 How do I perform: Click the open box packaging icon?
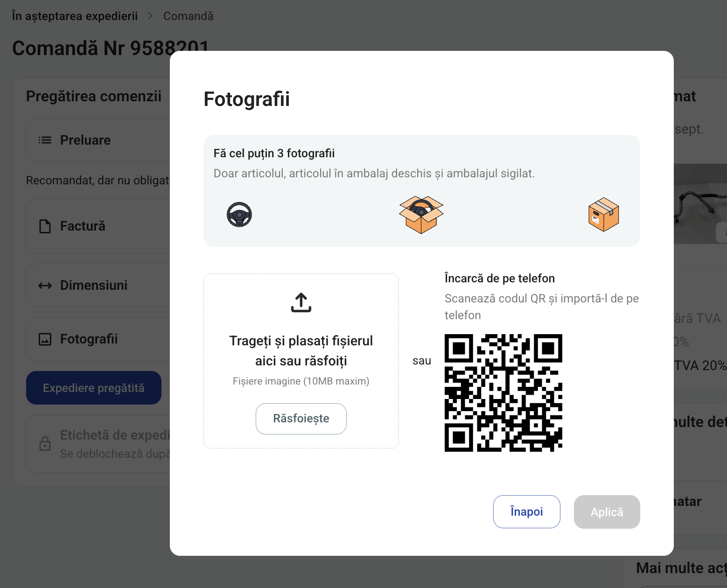coord(421,215)
